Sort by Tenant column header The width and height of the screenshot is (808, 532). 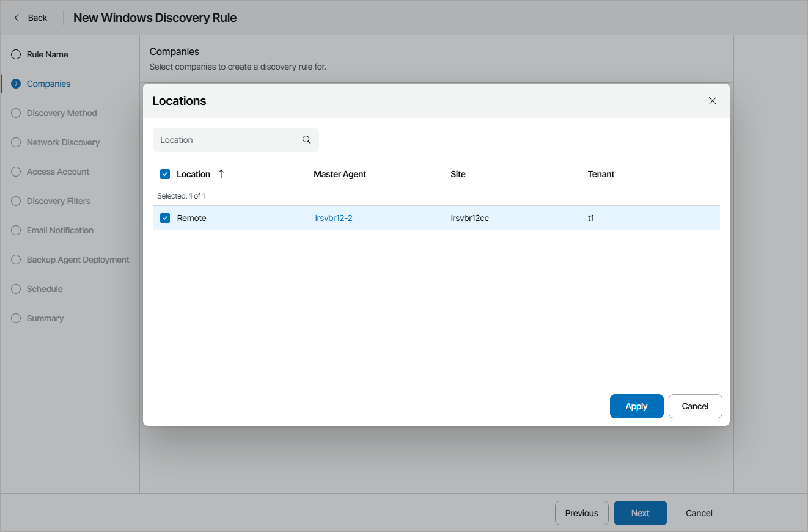tap(601, 174)
